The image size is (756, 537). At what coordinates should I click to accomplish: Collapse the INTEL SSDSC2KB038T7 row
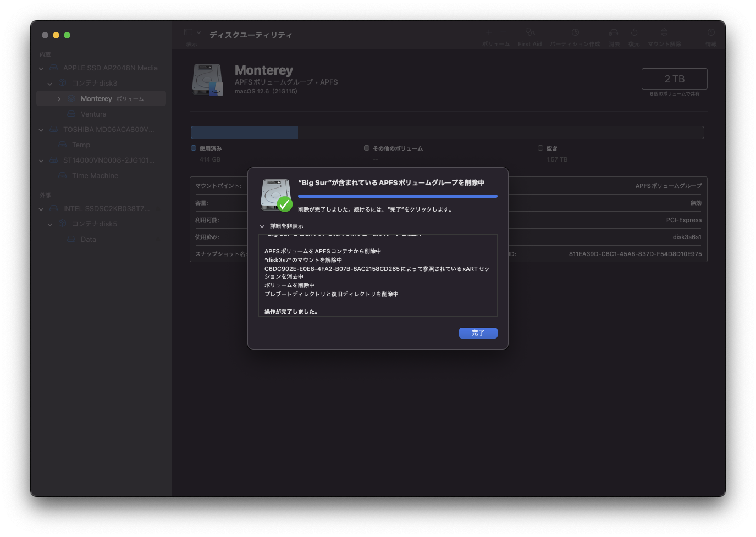pyautogui.click(x=41, y=209)
